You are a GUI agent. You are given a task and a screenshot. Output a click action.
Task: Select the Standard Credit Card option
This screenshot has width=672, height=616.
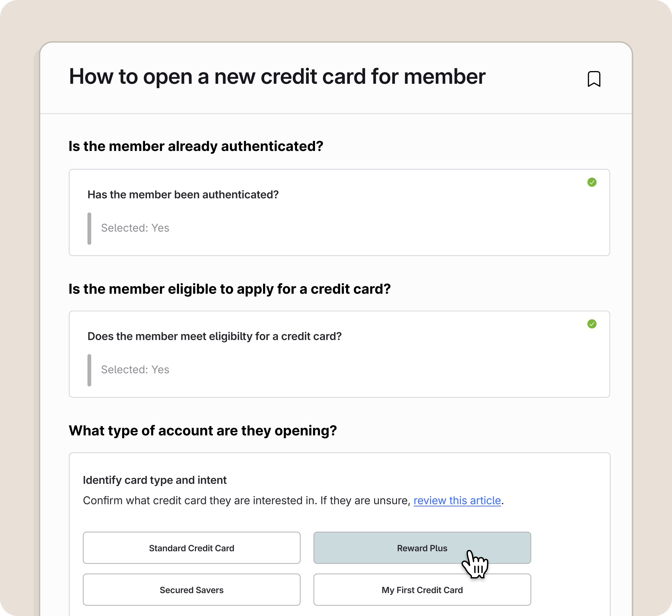(x=191, y=548)
